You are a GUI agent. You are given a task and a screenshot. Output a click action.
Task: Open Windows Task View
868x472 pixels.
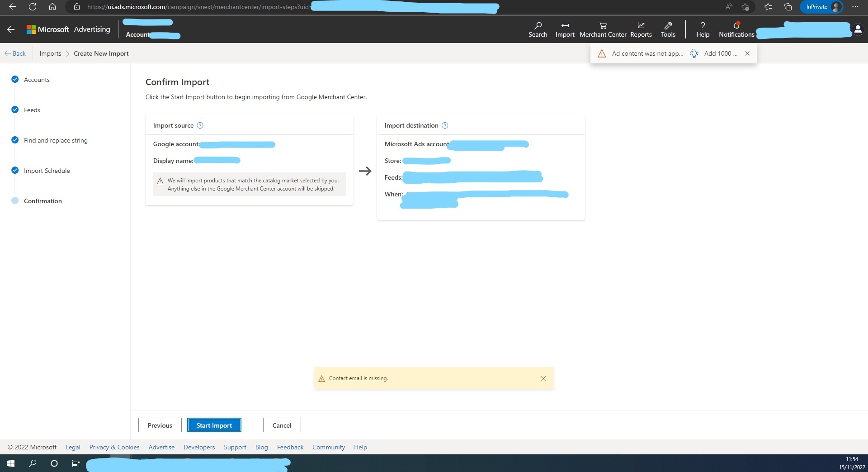[76, 463]
